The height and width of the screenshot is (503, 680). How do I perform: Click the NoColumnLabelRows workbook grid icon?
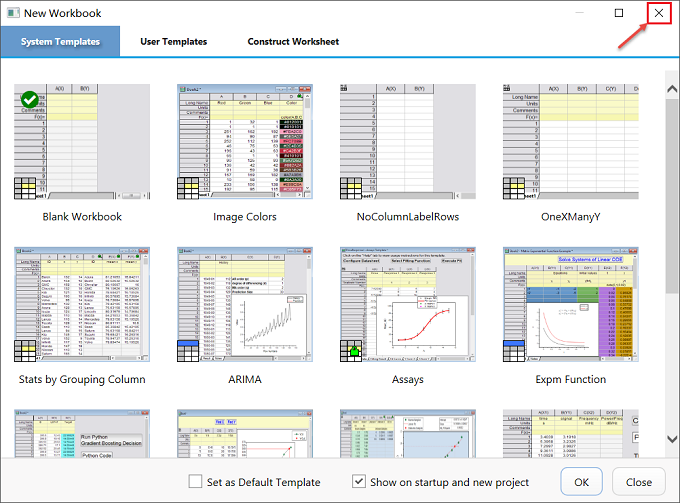(351, 188)
